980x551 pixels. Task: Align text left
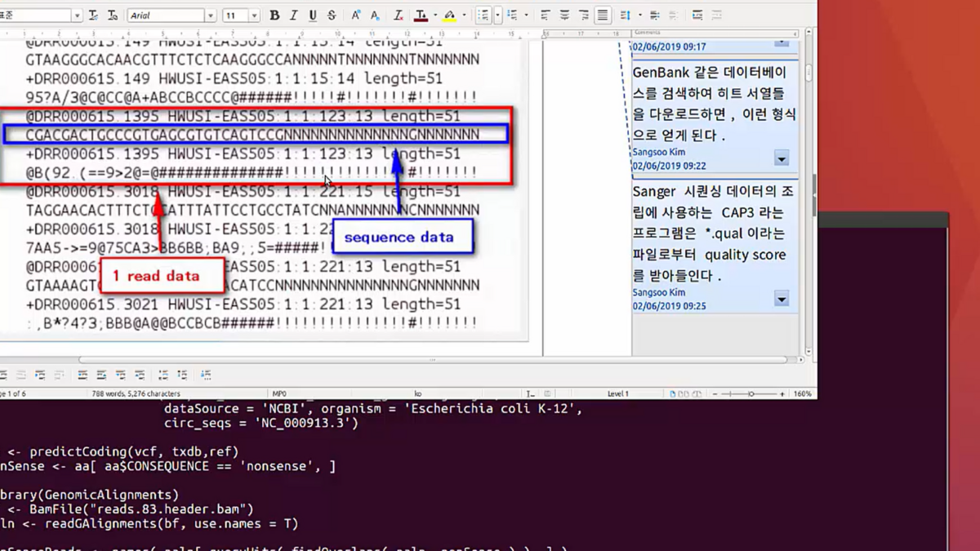click(x=545, y=16)
